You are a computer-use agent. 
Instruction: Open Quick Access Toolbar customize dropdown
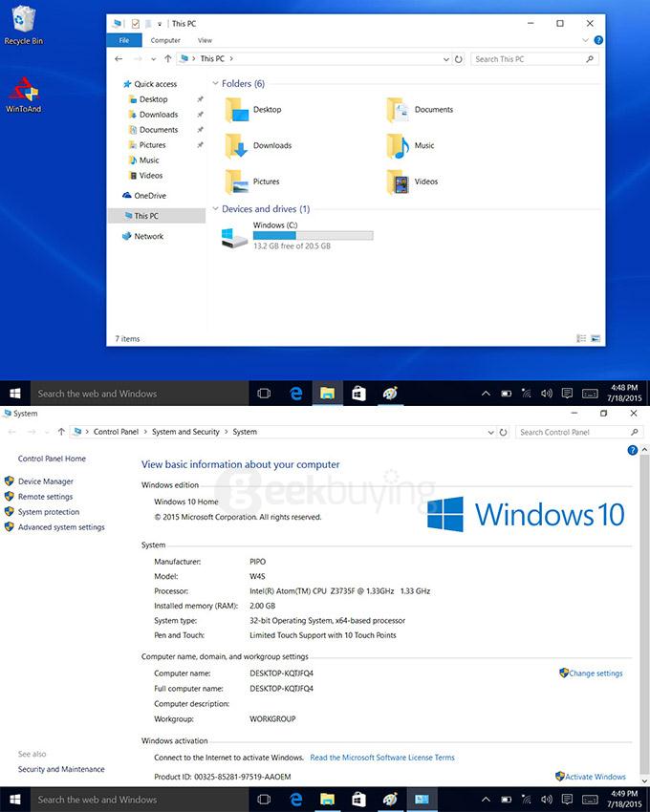(x=160, y=24)
